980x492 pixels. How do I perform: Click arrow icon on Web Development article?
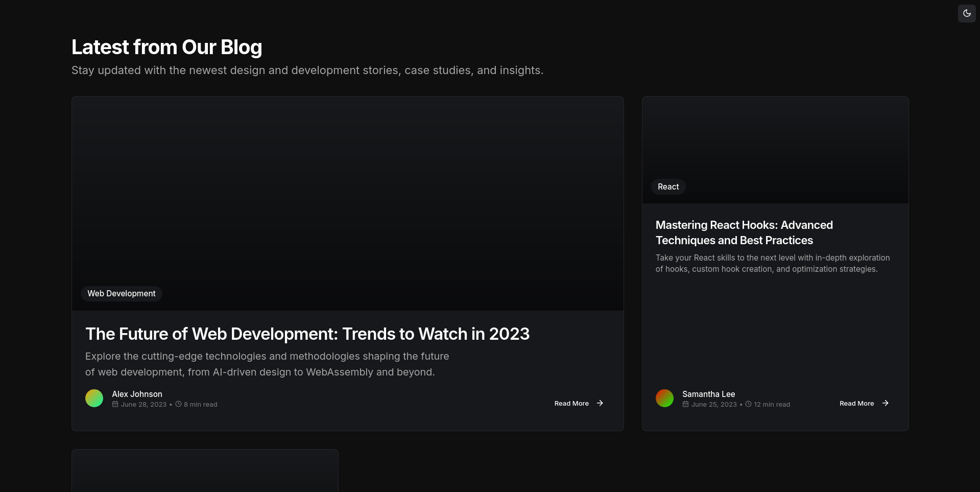(600, 403)
